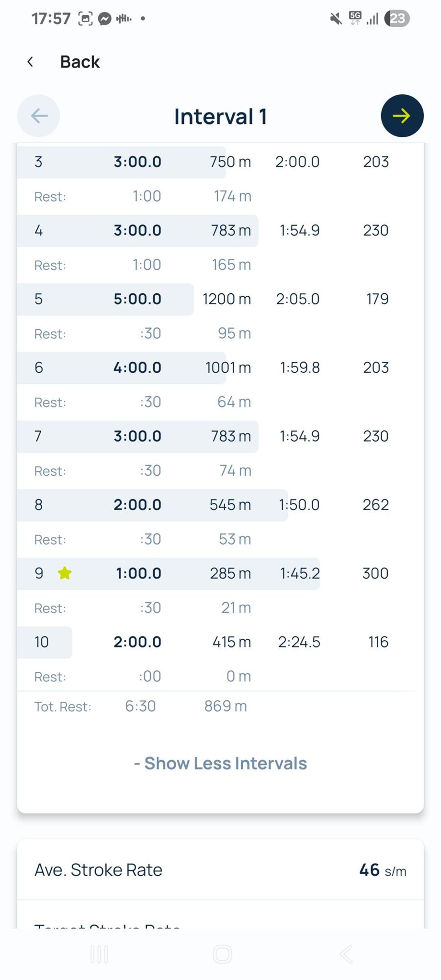Tap interval 3 pace bar 2:00.0

pyautogui.click(x=297, y=162)
